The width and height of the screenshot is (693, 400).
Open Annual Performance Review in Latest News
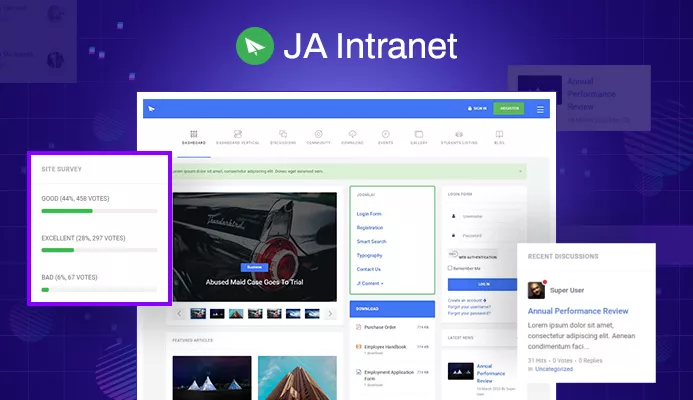click(x=491, y=373)
